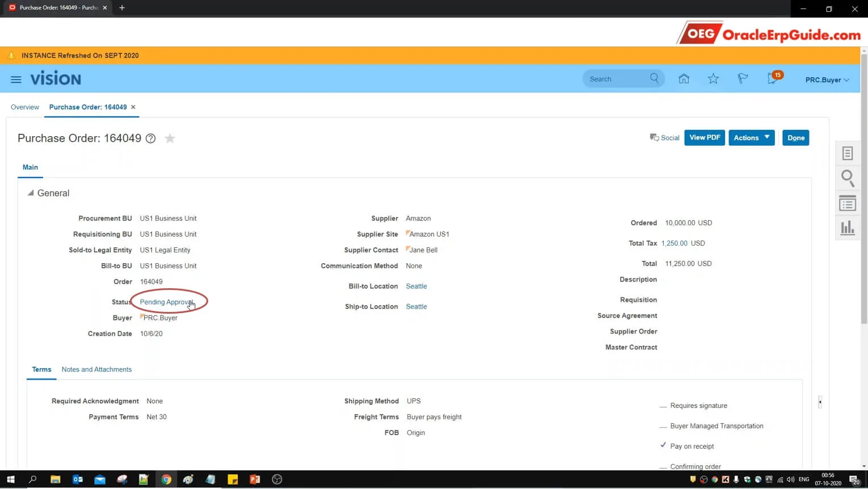The width and height of the screenshot is (868, 489).
Task: Open Favorites star icon in header
Action: [713, 79]
